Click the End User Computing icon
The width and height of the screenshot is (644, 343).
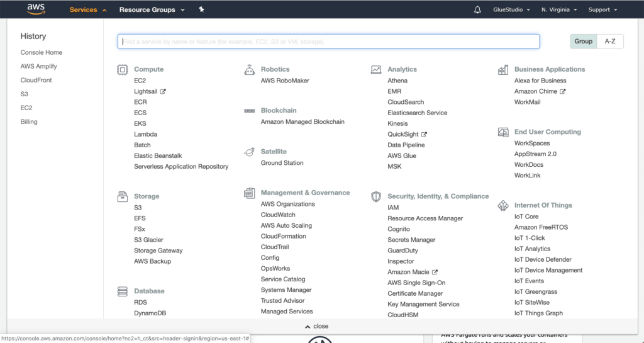[502, 132]
